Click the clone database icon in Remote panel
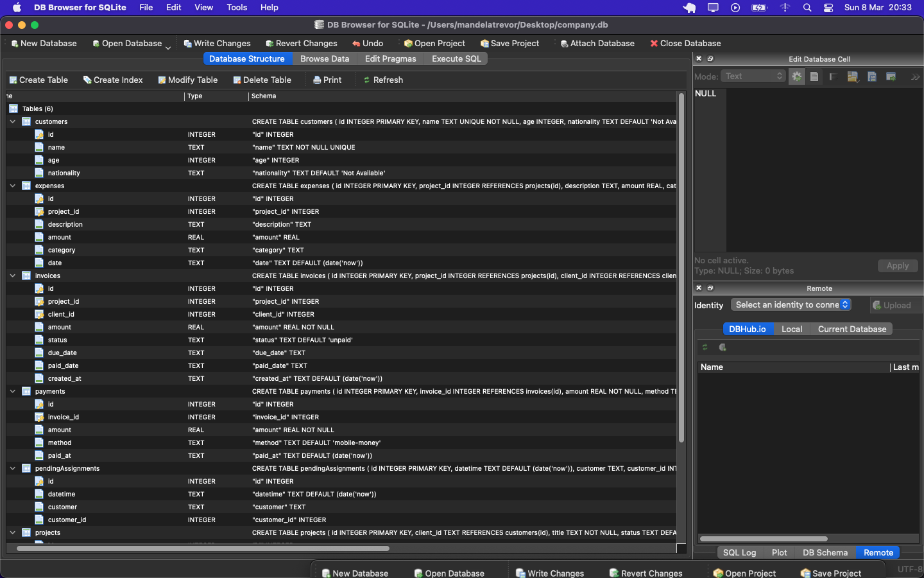Viewport: 924px width, 578px height. pyautogui.click(x=723, y=347)
